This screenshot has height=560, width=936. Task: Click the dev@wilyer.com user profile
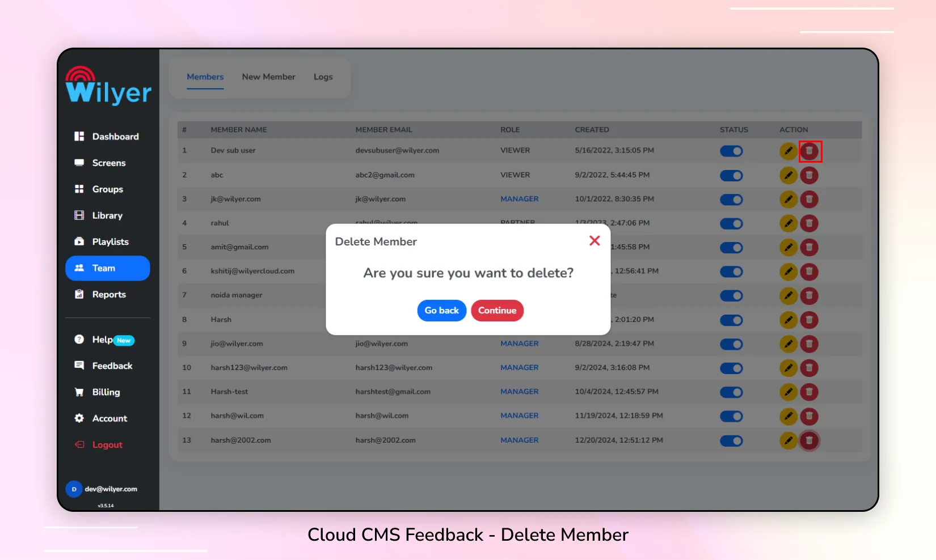pos(102,489)
